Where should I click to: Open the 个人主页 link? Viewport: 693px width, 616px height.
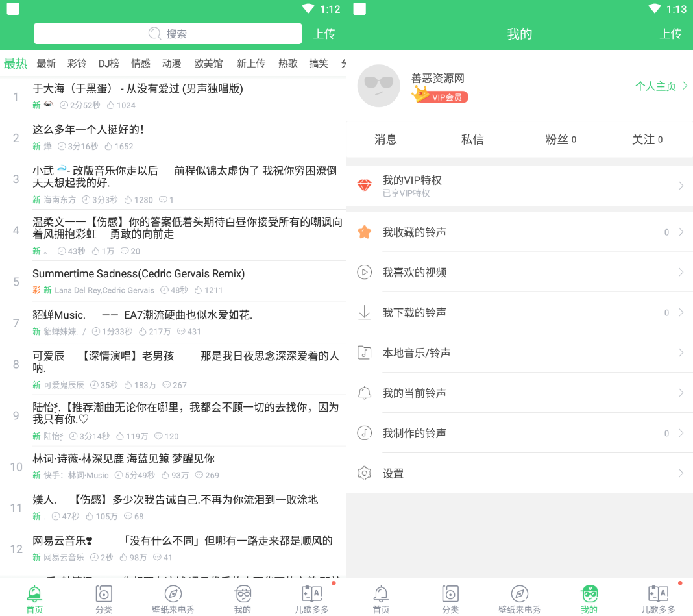(x=655, y=86)
